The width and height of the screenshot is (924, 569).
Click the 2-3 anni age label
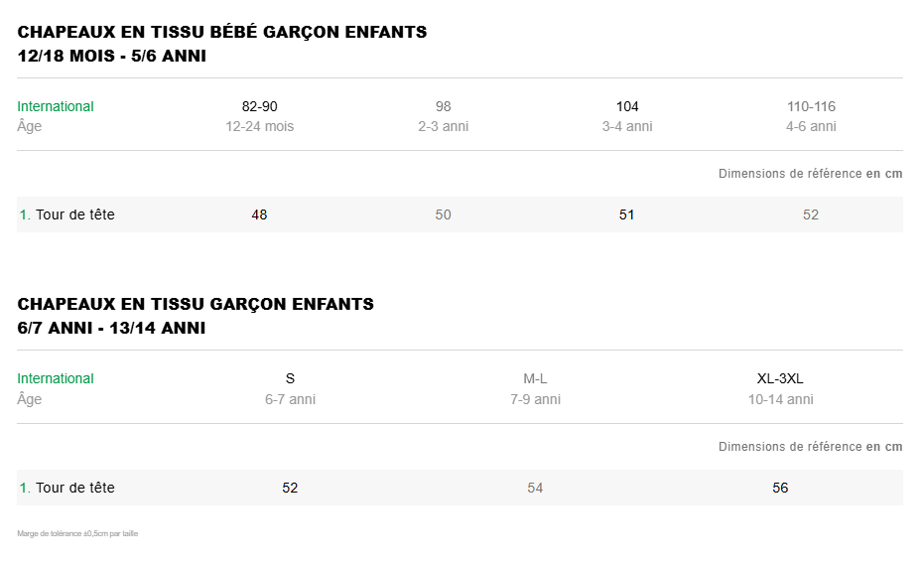pyautogui.click(x=443, y=126)
